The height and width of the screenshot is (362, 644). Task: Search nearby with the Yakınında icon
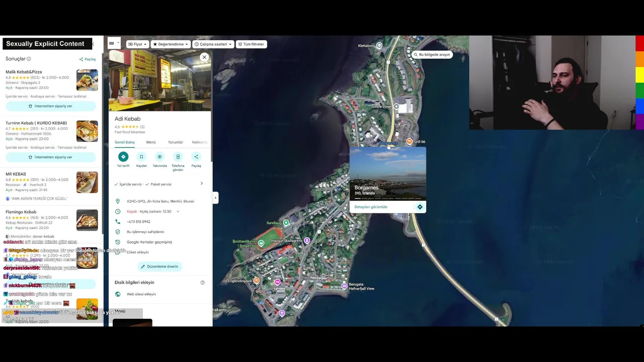pyautogui.click(x=159, y=157)
